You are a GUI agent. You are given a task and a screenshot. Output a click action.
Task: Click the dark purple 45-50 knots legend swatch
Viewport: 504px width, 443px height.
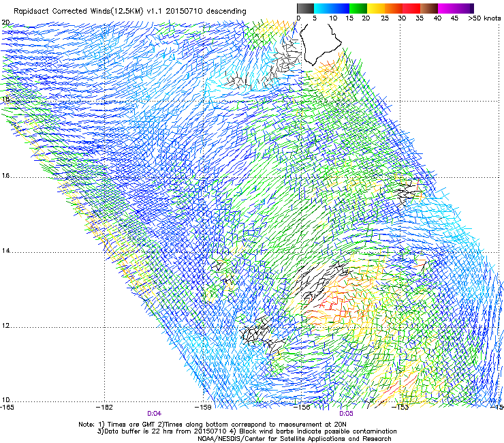(464, 8)
